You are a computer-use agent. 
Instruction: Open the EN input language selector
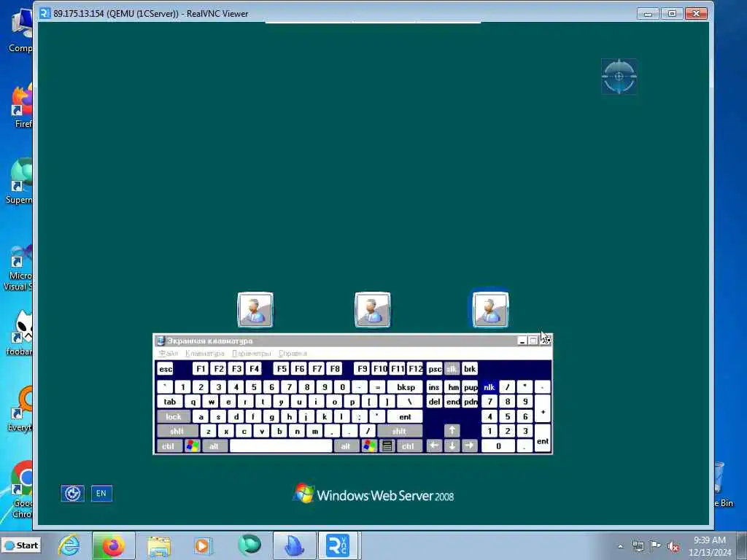tap(101, 494)
